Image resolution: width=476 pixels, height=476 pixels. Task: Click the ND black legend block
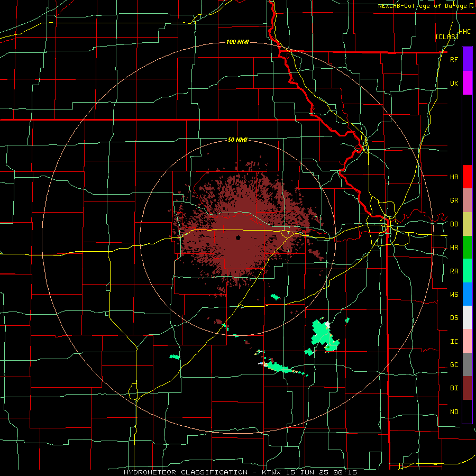click(x=467, y=411)
